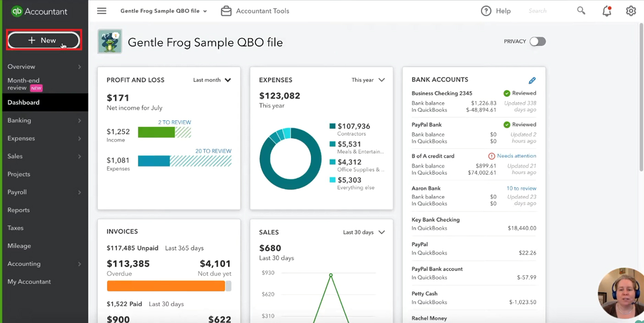
Task: Open Accountant Tools briefcase icon
Action: pyautogui.click(x=226, y=11)
